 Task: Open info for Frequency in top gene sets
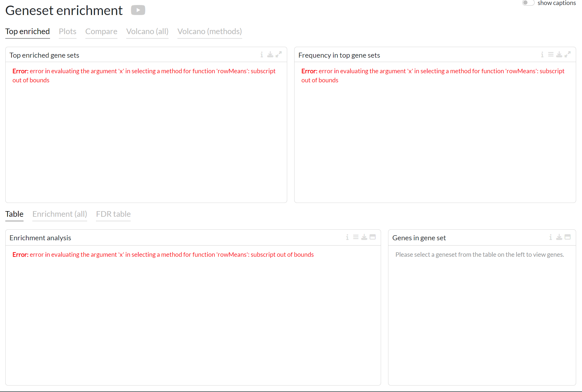542,54
